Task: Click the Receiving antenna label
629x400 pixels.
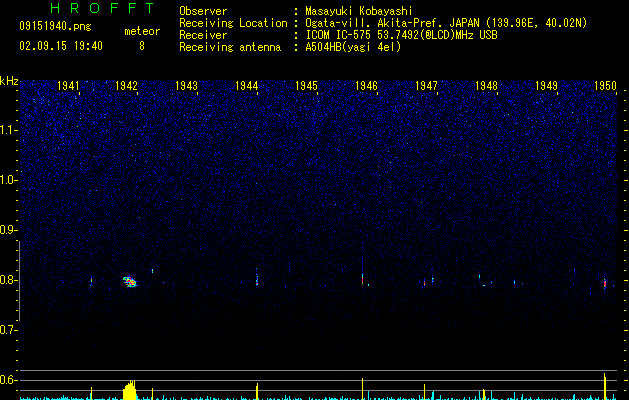Action: 230,47
